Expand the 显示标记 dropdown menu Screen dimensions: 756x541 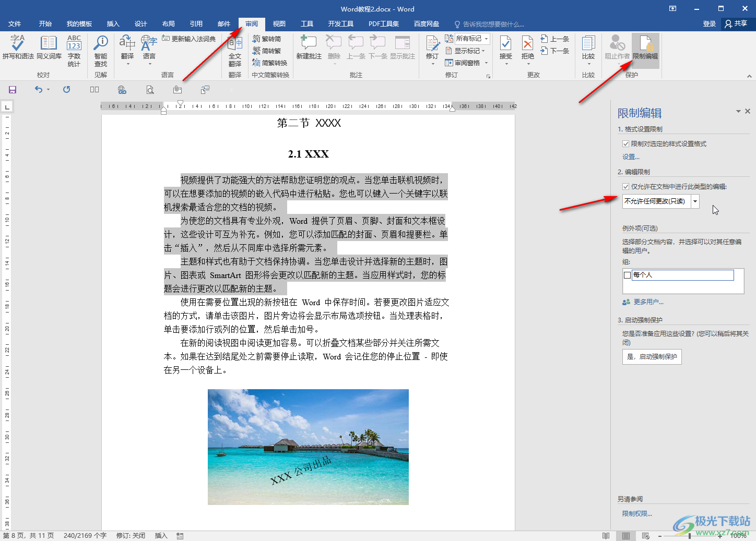[469, 51]
